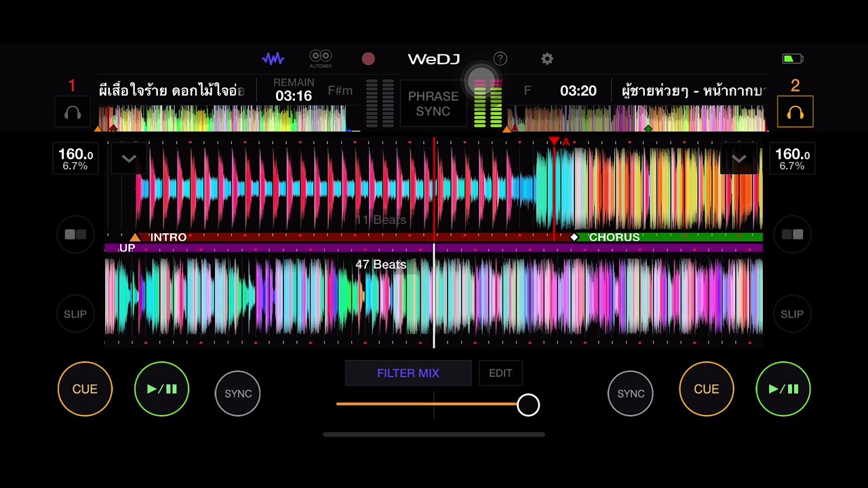Viewport: 868px width, 488px height.
Task: Jump to CHORUS phrase marker
Action: pos(614,237)
